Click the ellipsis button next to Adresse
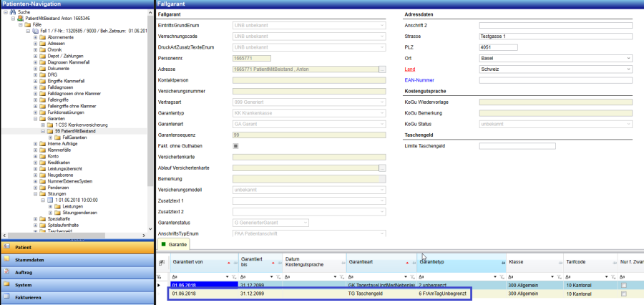Image resolution: width=644 pixels, height=305 pixels. click(382, 69)
